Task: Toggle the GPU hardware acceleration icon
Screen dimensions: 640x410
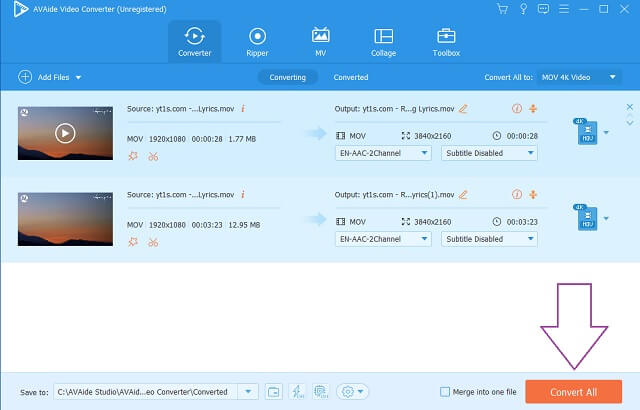Action: pos(321,392)
